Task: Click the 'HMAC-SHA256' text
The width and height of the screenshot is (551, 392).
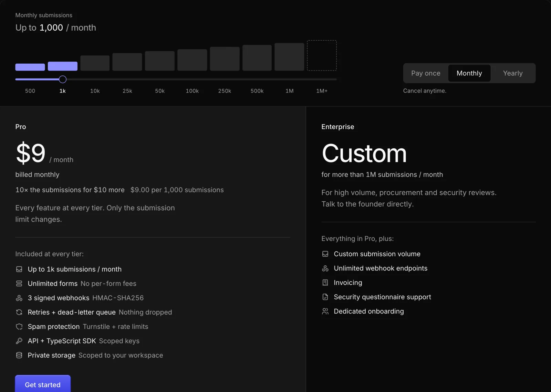Action: (x=118, y=298)
